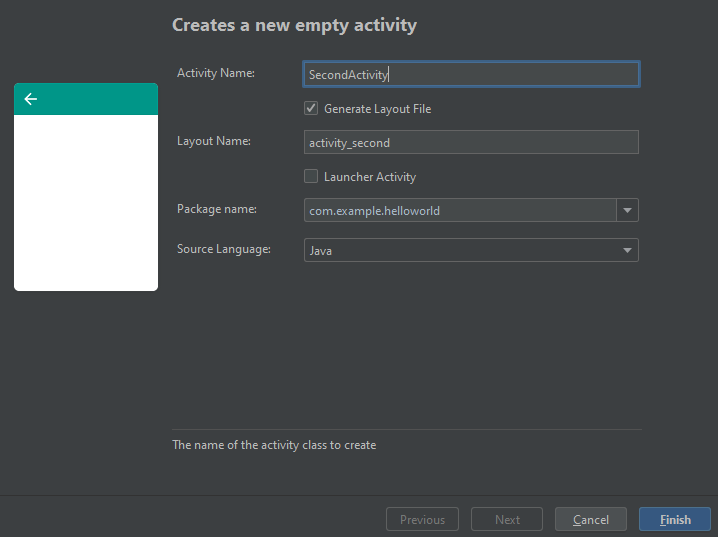Expand the Source Language dropdown arrow
The height and width of the screenshot is (537, 718).
627,250
